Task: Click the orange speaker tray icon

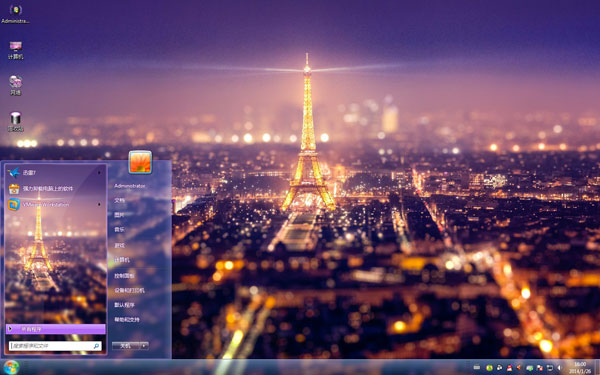Action: (x=519, y=367)
